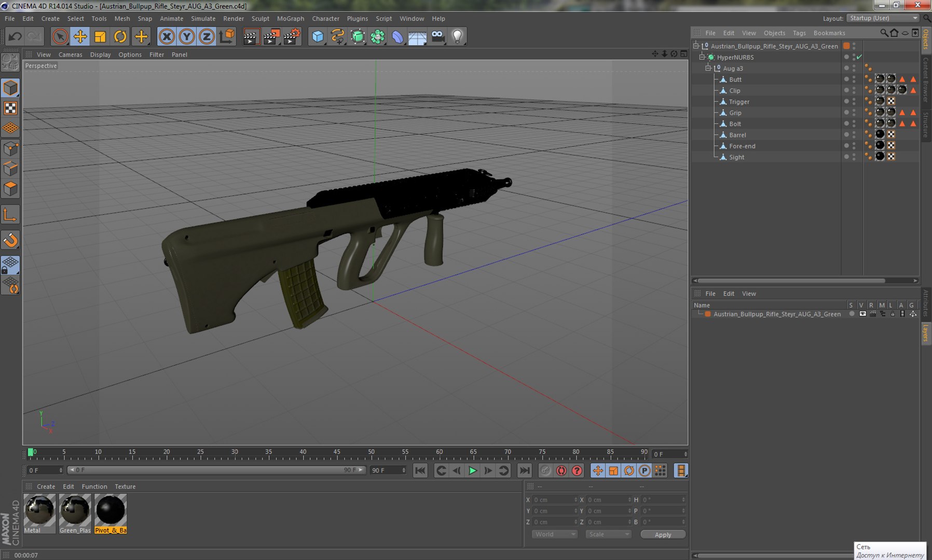932x560 pixels.
Task: Activate the Rotate tool
Action: point(120,36)
